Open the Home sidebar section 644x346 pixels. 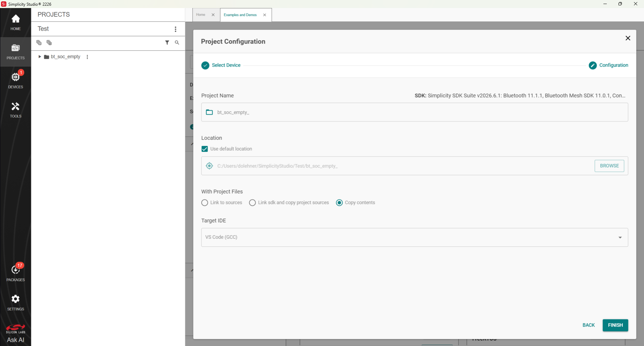(x=15, y=22)
